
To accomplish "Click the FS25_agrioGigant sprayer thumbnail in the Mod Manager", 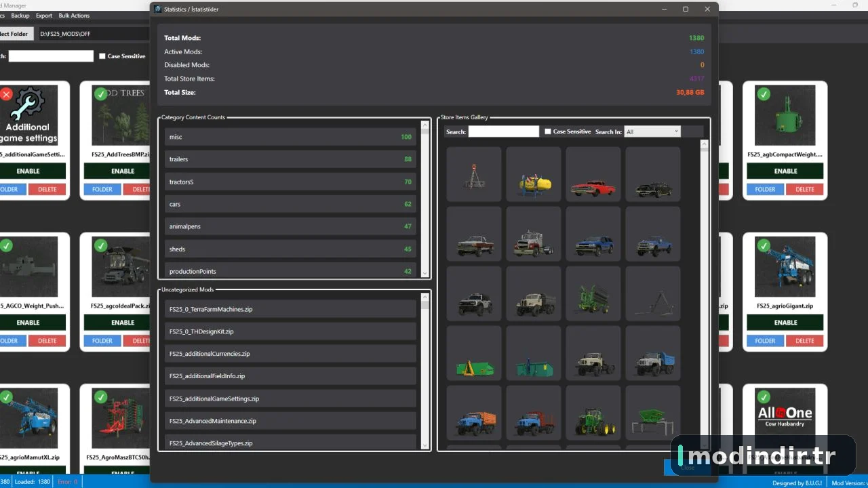I will 785,267.
